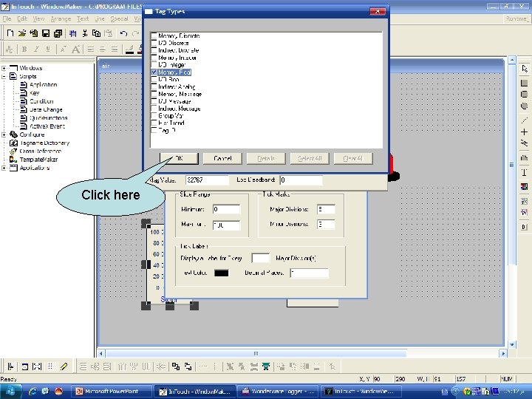Open the Text menu
This screenshot has height=399, width=532.
tap(83, 18)
